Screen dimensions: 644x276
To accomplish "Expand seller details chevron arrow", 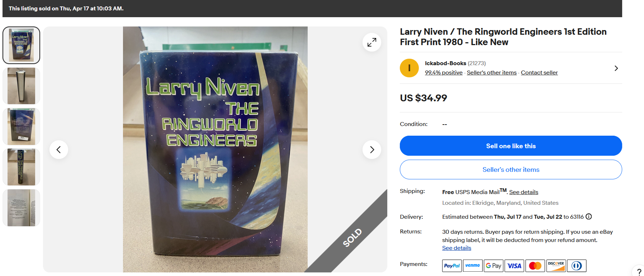I will click(x=616, y=68).
